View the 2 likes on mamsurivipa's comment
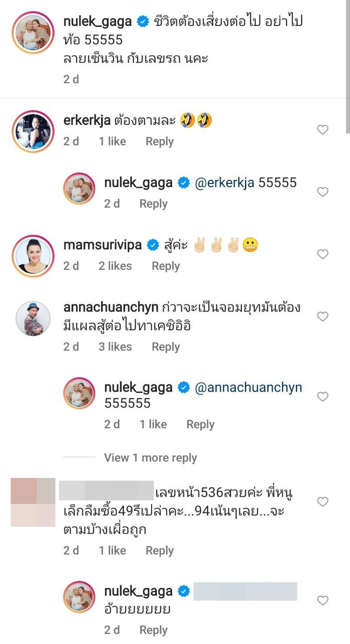Image resolution: width=350 pixels, height=644 pixels. tap(115, 266)
